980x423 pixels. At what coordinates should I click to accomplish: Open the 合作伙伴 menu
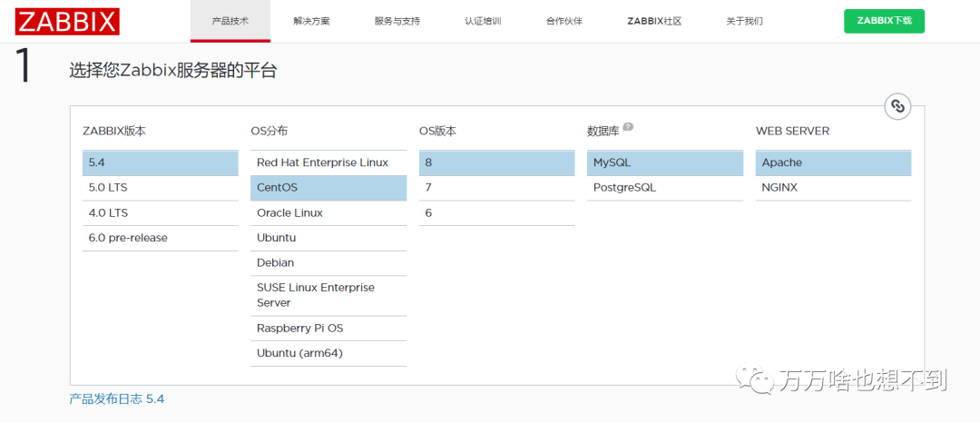[x=563, y=21]
